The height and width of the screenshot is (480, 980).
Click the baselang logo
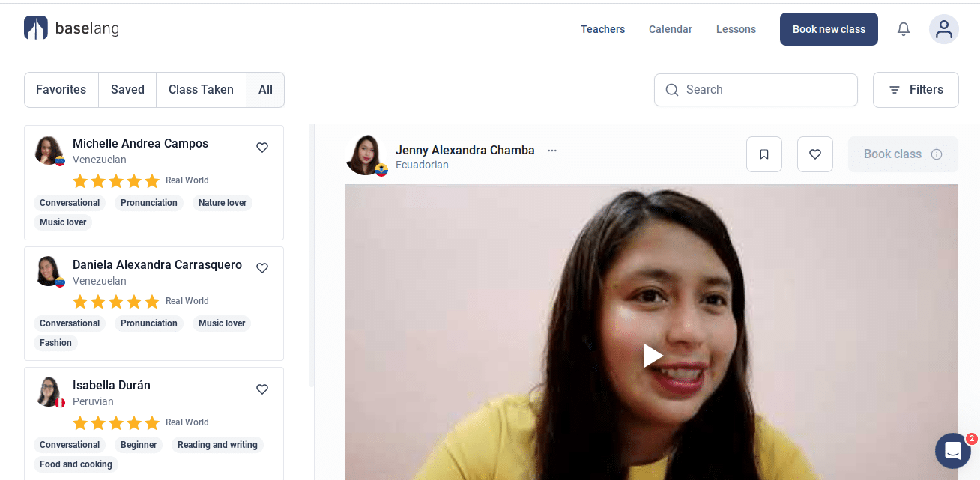pyautogui.click(x=71, y=28)
